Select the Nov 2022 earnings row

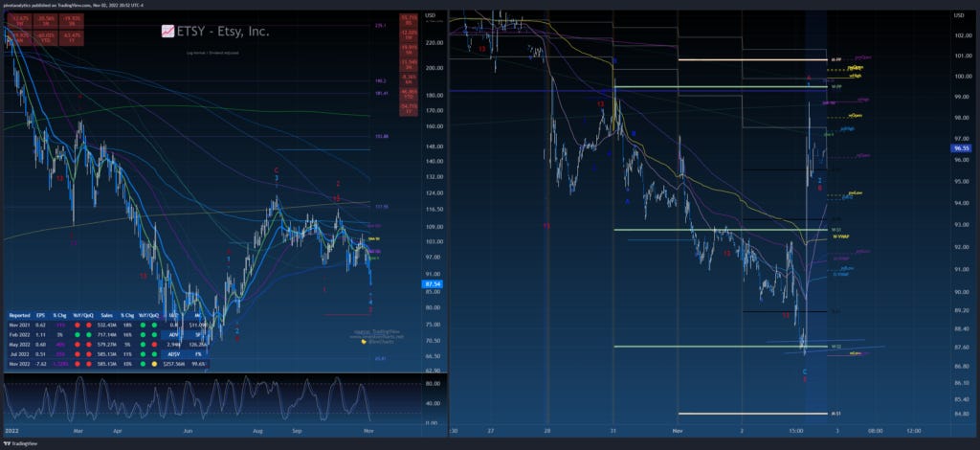[x=109, y=363]
